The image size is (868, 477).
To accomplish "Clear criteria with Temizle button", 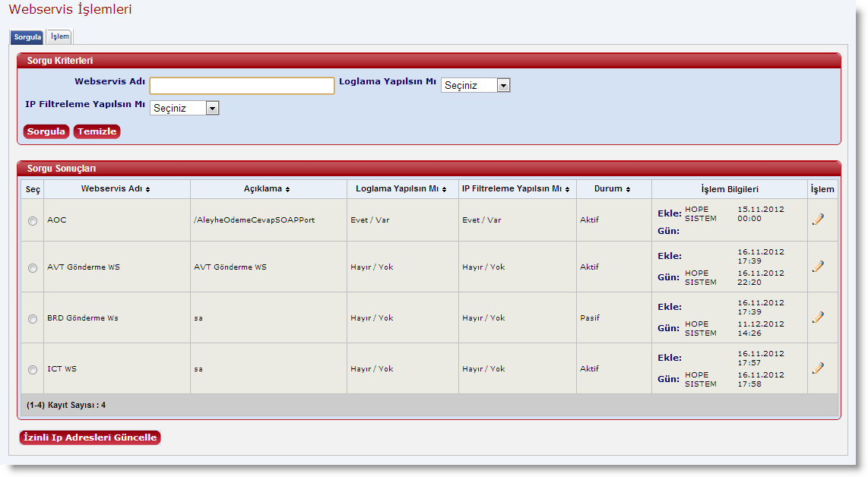I will (x=97, y=131).
